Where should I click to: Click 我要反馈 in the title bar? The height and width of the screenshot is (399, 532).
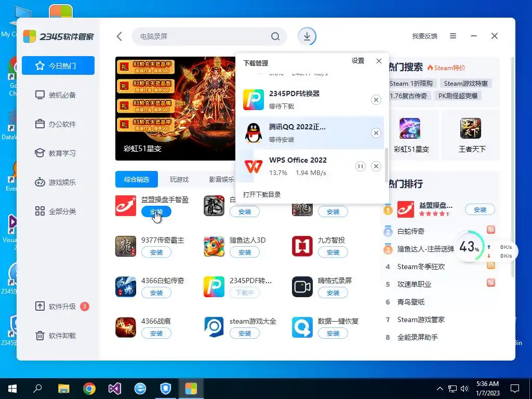424,36
